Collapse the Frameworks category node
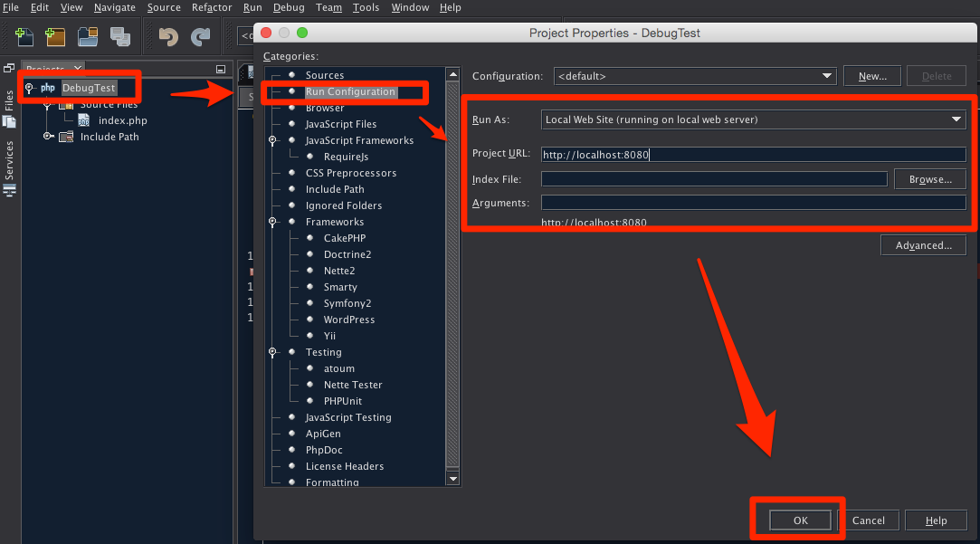 coord(272,222)
